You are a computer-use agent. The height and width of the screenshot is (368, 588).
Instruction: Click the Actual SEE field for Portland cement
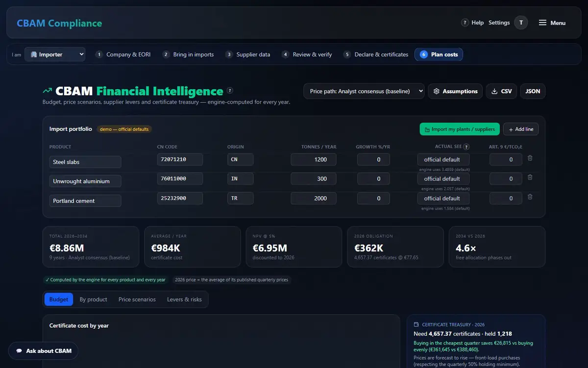point(443,198)
